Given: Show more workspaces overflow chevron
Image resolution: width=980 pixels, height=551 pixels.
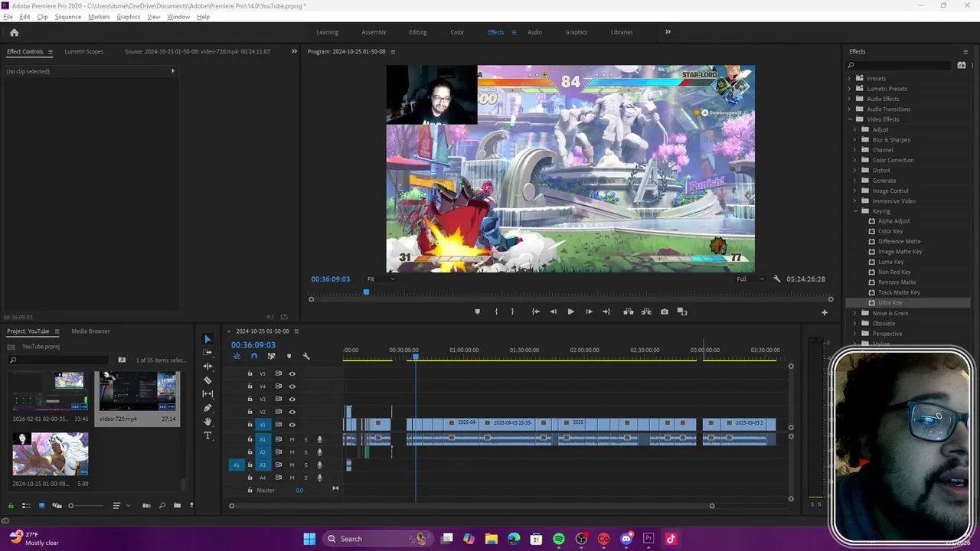Looking at the screenshot, I should click(668, 32).
